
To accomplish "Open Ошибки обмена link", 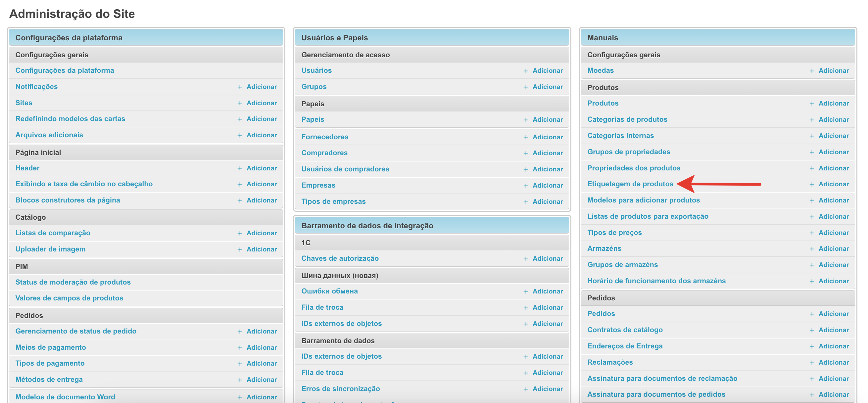I will coord(329,291).
